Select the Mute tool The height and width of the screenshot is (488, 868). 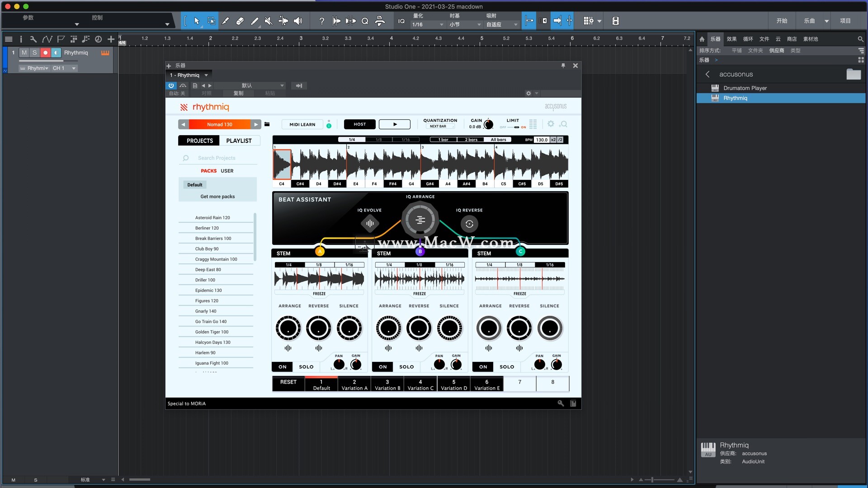269,21
